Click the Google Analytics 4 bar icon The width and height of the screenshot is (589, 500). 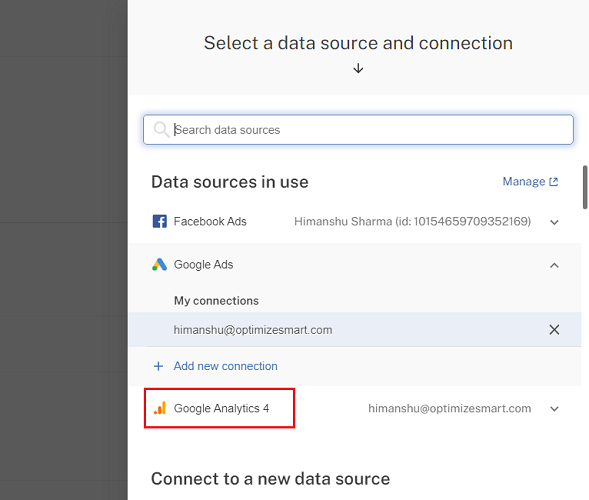(x=160, y=408)
